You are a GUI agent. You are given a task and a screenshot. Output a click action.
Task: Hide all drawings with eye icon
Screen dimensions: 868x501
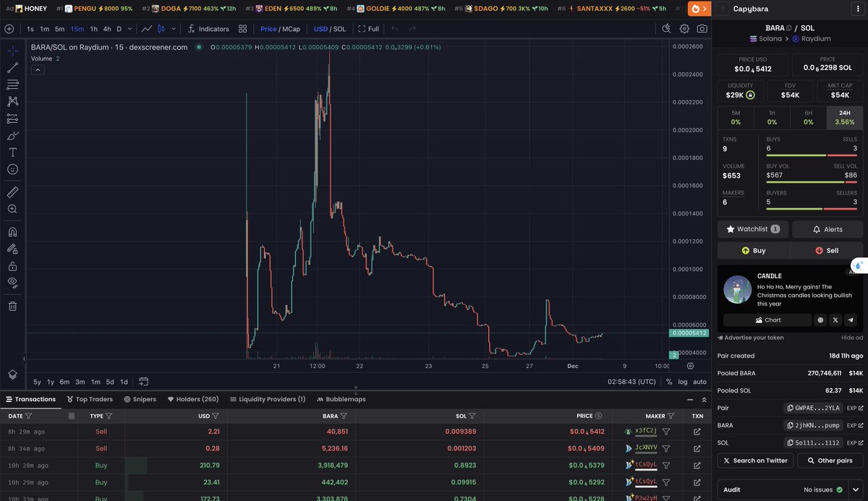pyautogui.click(x=12, y=283)
